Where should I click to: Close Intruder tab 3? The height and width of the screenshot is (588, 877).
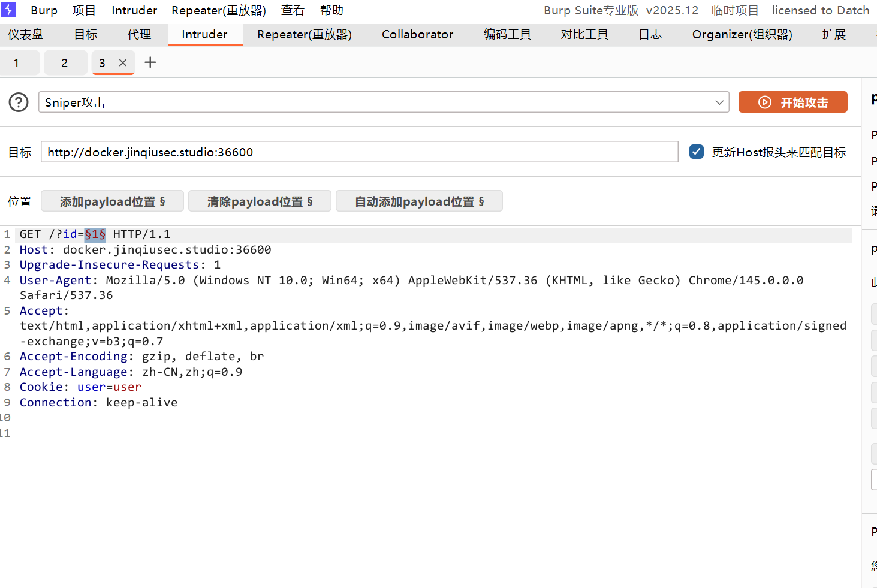[x=123, y=62]
